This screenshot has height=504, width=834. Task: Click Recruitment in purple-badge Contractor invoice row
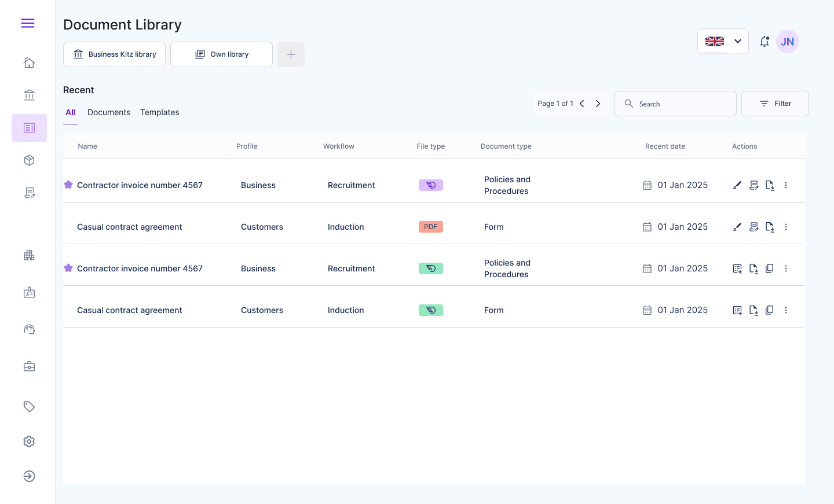coord(351,185)
